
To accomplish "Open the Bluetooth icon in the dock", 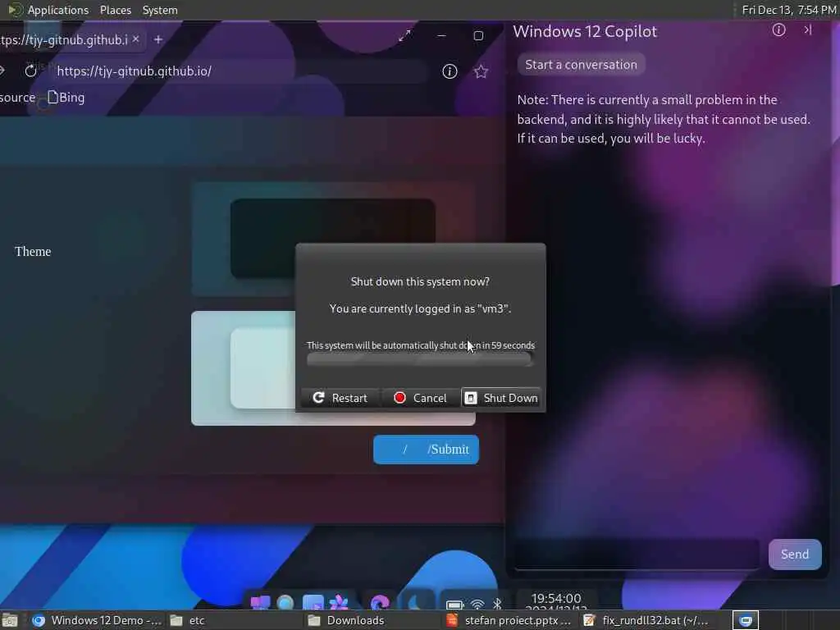I will coord(497,604).
